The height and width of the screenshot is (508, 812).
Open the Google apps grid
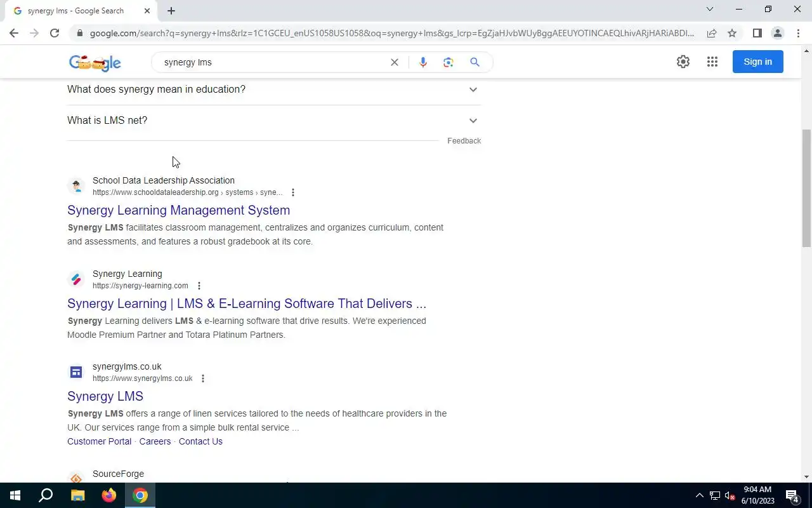pyautogui.click(x=712, y=62)
